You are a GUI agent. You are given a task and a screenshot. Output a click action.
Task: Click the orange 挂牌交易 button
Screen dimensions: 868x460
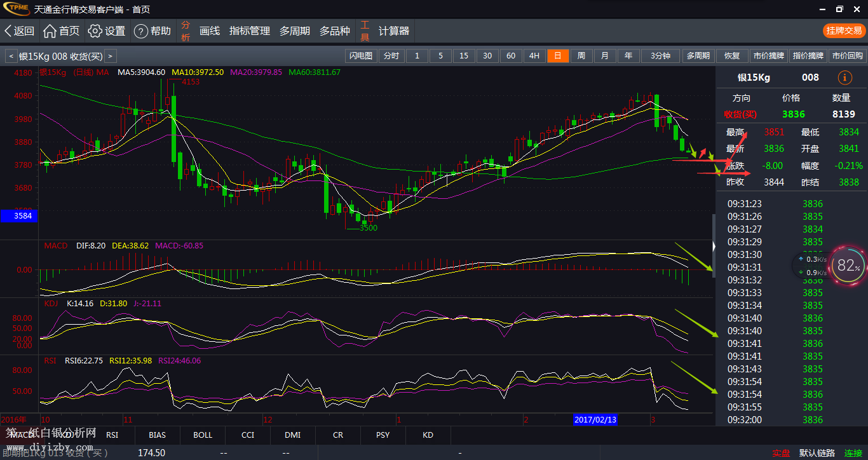844,30
